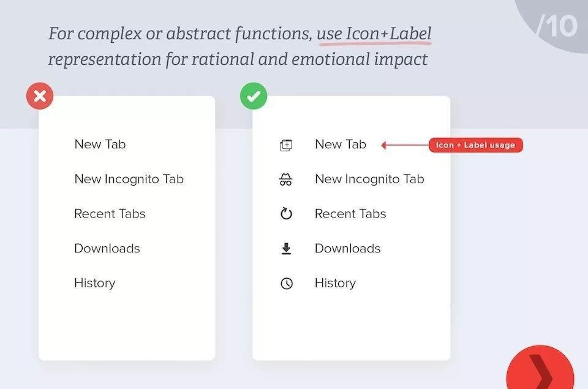Click the red X badge icon
588x389 pixels.
[x=40, y=96]
